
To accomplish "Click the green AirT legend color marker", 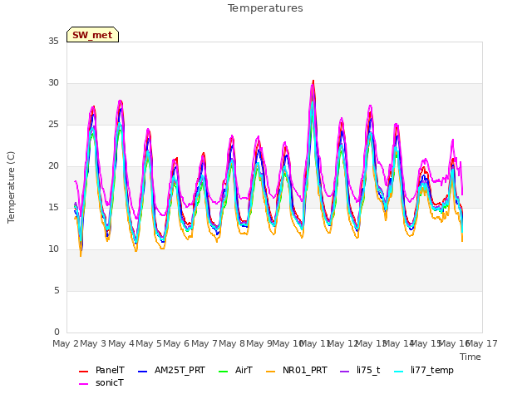I will pos(224,372).
